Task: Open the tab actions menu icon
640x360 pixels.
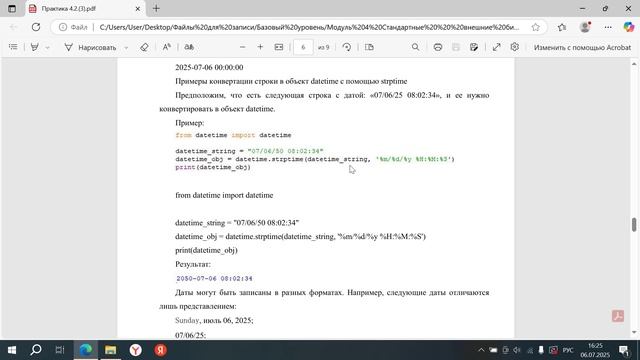Action: (x=12, y=9)
